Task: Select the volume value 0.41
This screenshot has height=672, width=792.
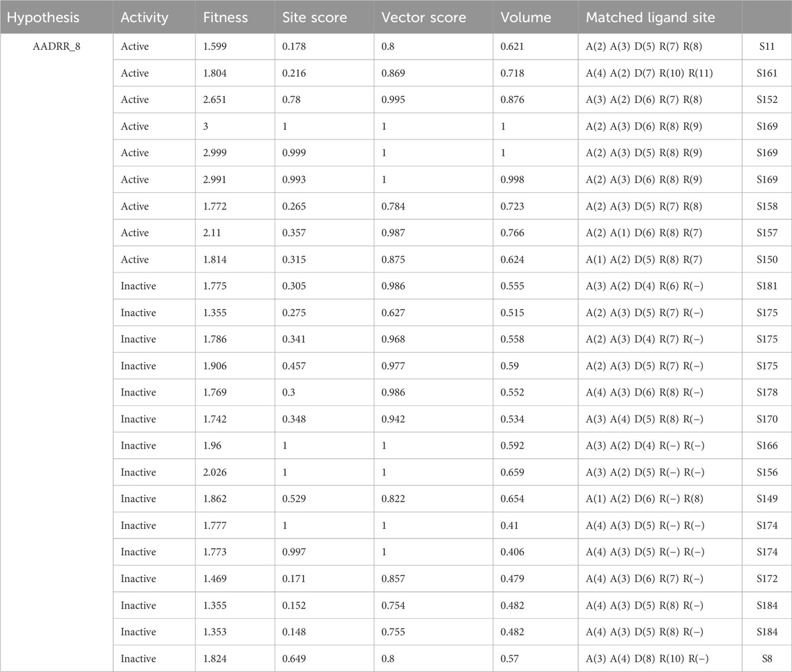Action: [510, 526]
